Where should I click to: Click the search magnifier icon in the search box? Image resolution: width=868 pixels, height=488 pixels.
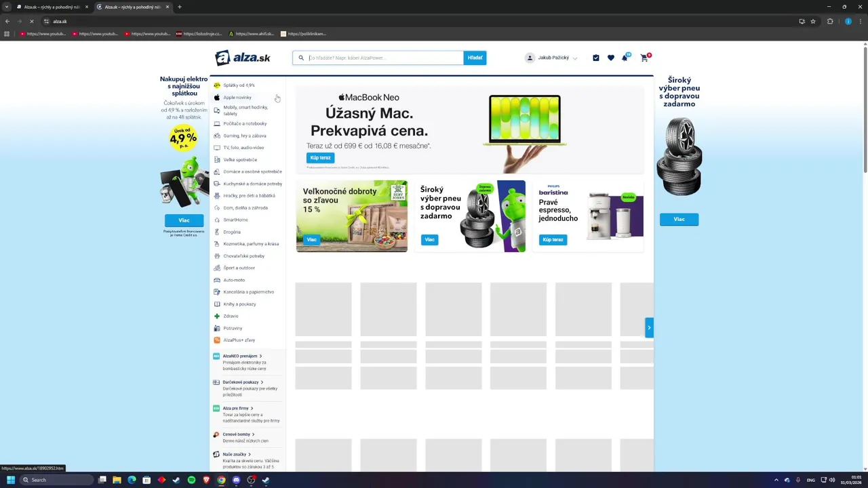[301, 58]
